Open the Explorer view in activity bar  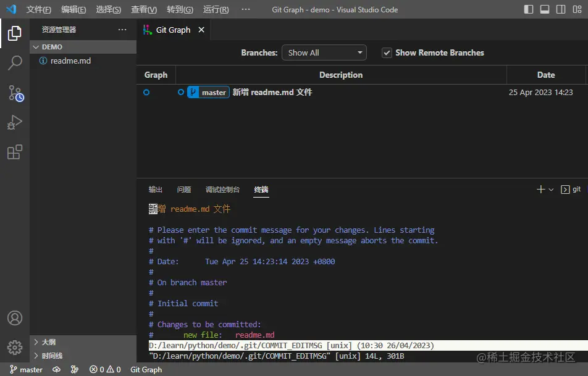pos(15,33)
